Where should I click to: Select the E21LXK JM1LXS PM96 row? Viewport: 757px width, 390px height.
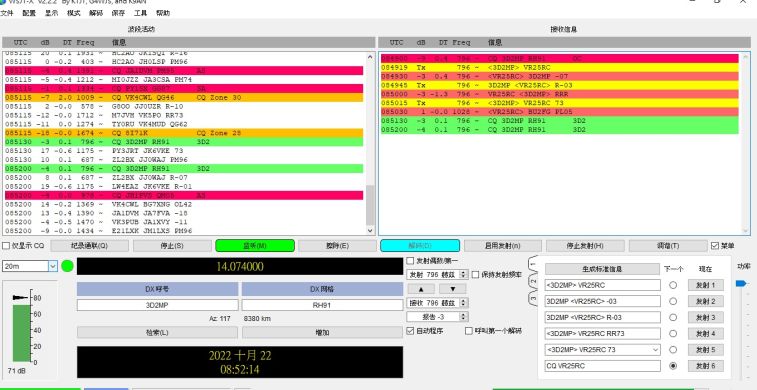[x=184, y=231]
